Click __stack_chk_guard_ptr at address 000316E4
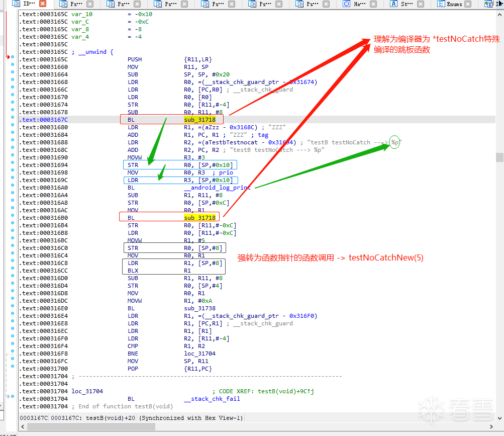 (x=245, y=316)
